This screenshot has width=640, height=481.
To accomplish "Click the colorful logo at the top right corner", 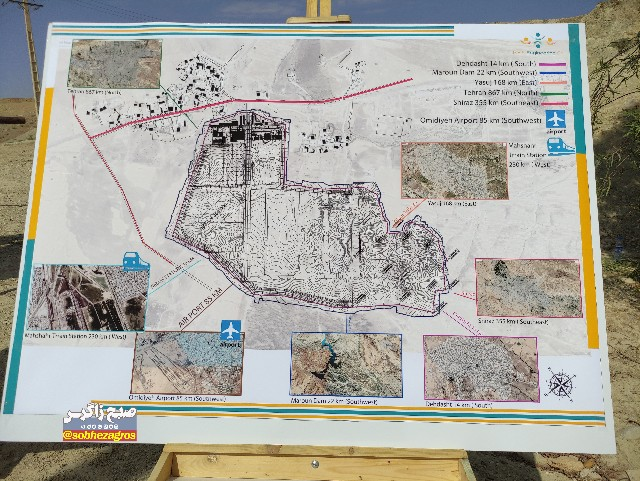I will (538, 45).
